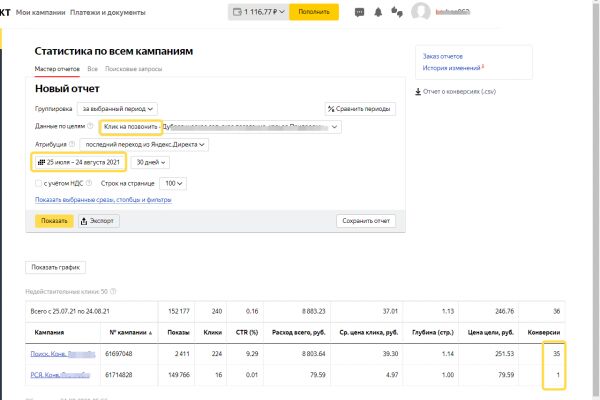
Task: Open the Атрибуция dropdown
Action: point(144,145)
